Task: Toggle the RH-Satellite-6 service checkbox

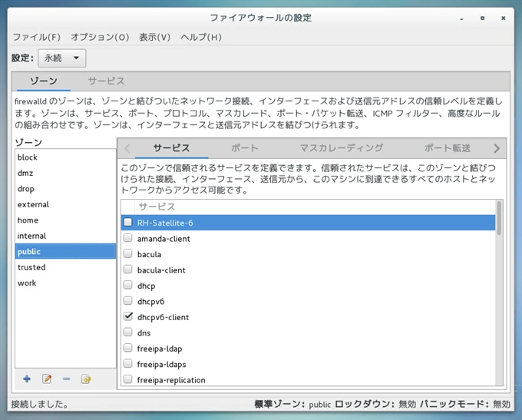Action: 128,223
